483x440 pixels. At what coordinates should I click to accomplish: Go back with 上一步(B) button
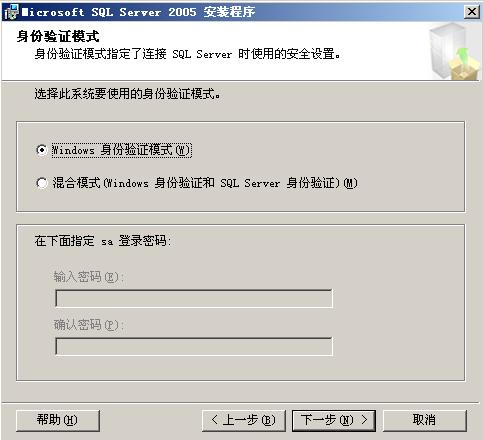[244, 420]
